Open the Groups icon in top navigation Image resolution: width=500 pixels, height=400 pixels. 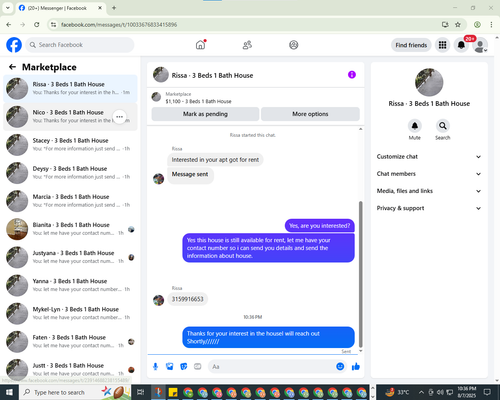(294, 45)
